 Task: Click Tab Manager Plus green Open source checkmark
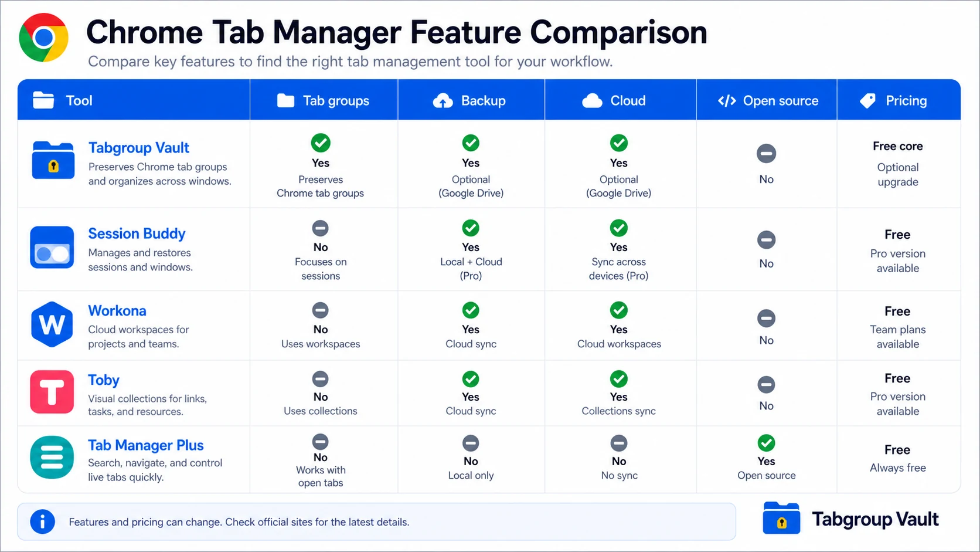[x=766, y=443]
